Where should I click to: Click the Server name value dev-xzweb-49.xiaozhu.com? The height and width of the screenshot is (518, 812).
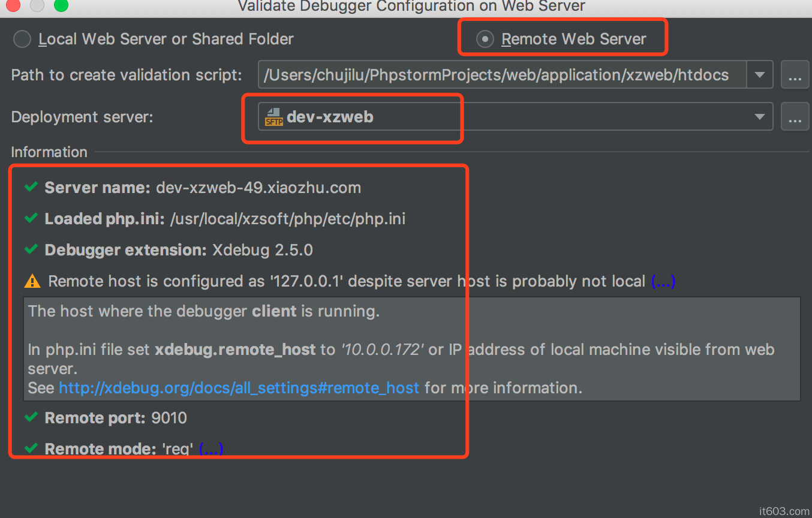[258, 188]
